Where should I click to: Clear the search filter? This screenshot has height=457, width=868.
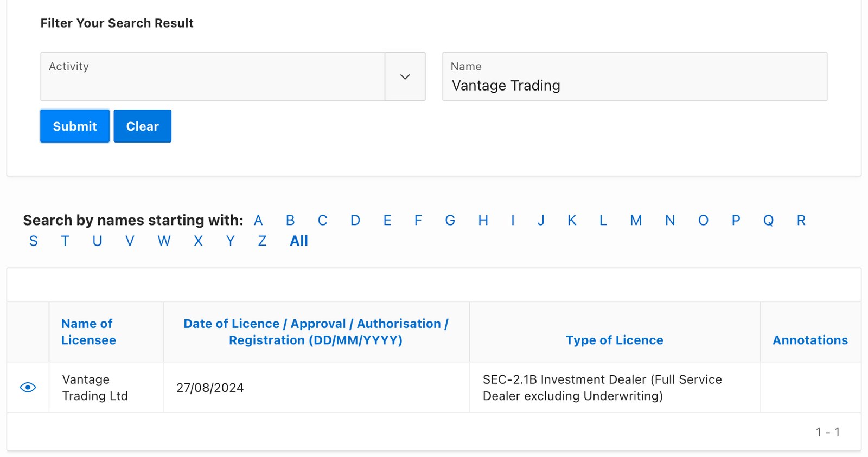143,126
